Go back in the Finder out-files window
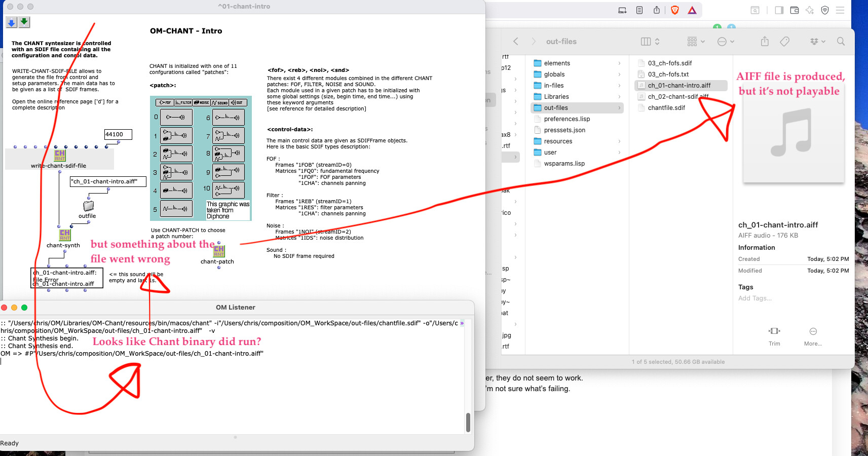The image size is (868, 456). tap(516, 42)
